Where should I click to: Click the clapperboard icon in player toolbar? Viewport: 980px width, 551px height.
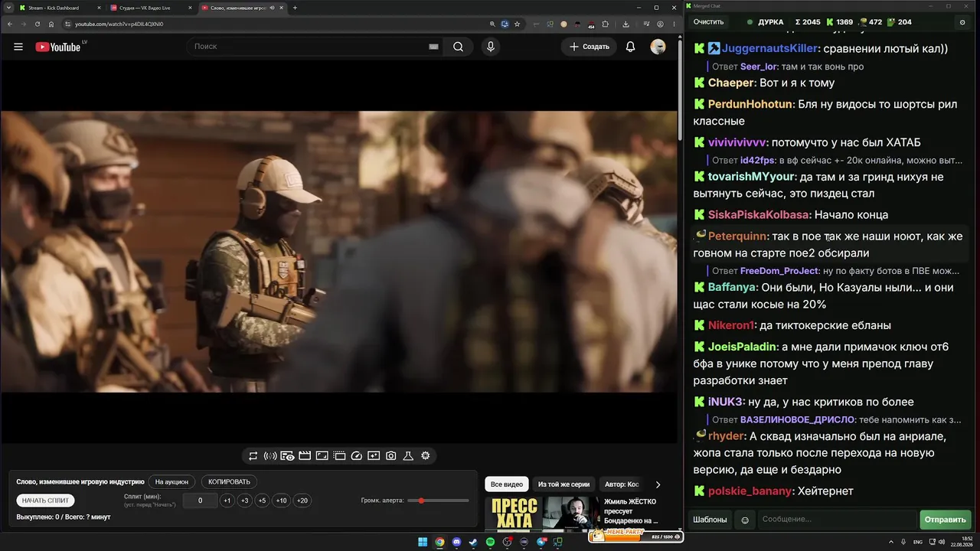point(305,456)
